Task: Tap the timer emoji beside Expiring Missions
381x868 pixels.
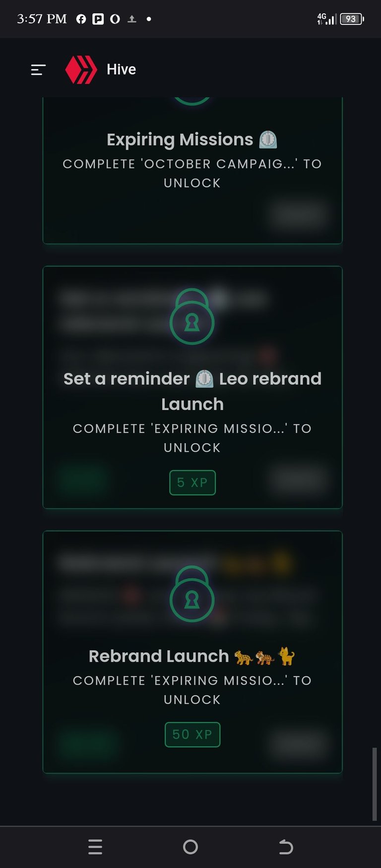Action: pos(268,139)
